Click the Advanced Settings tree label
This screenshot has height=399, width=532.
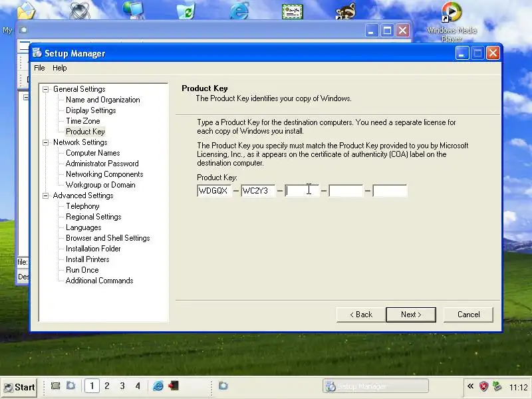coord(83,196)
